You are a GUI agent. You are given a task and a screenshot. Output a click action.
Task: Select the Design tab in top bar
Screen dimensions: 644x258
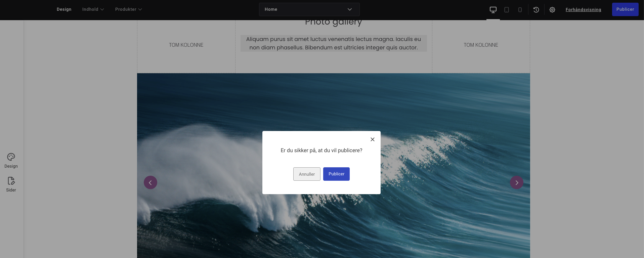tap(64, 9)
